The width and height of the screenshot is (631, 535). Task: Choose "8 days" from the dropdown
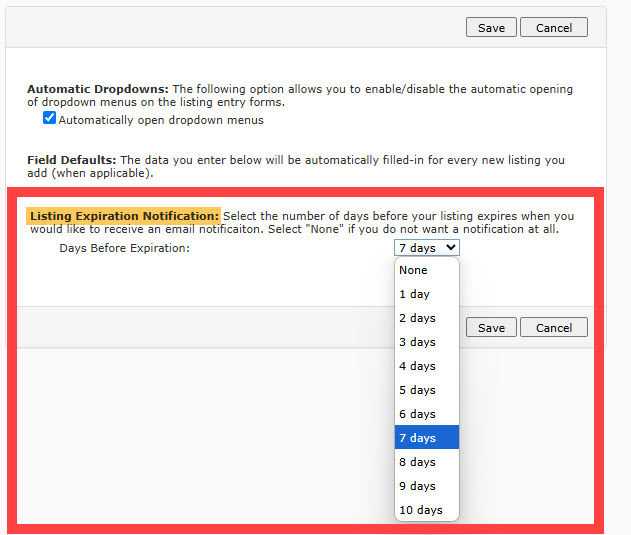(x=417, y=462)
